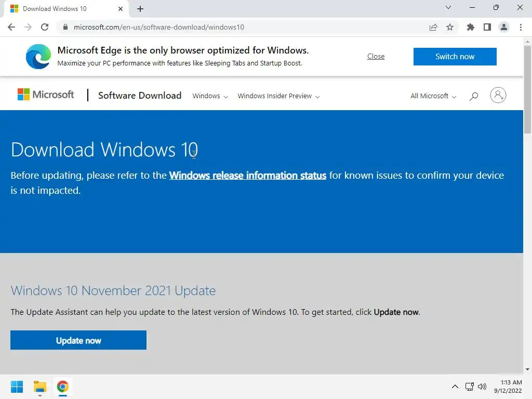Toggle Chrome side panel icon
The width and height of the screenshot is (532, 399).
pyautogui.click(x=487, y=27)
